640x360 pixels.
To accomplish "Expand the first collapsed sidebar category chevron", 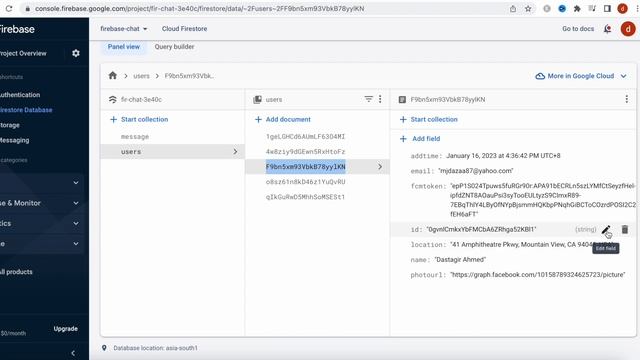I will 76,182.
